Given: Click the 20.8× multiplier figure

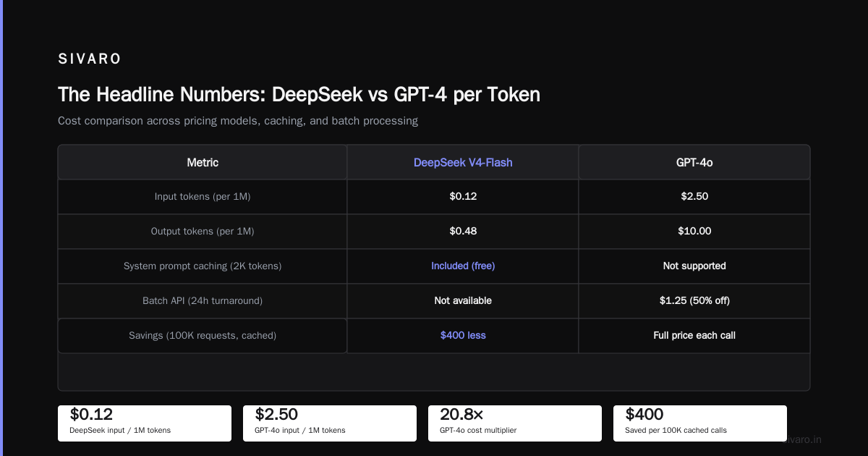Looking at the screenshot, I should click(x=461, y=414).
